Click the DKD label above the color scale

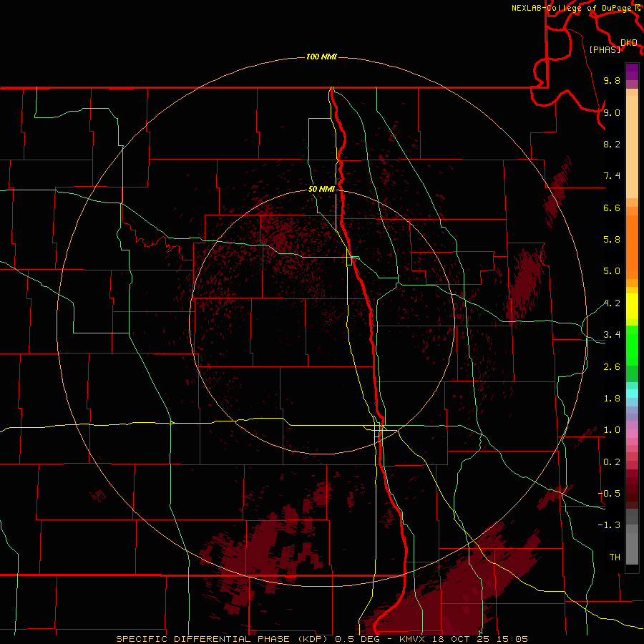629,43
